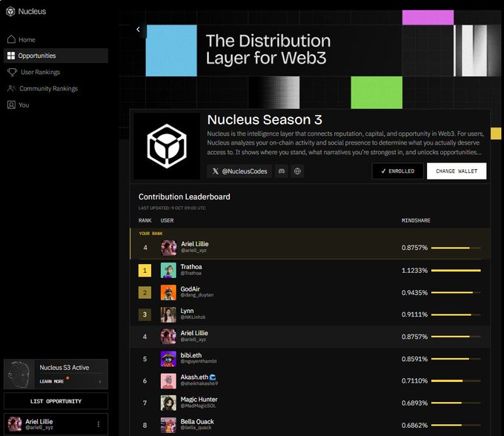
Task: Select Opportunities in the sidebar
Action: pyautogui.click(x=56, y=56)
